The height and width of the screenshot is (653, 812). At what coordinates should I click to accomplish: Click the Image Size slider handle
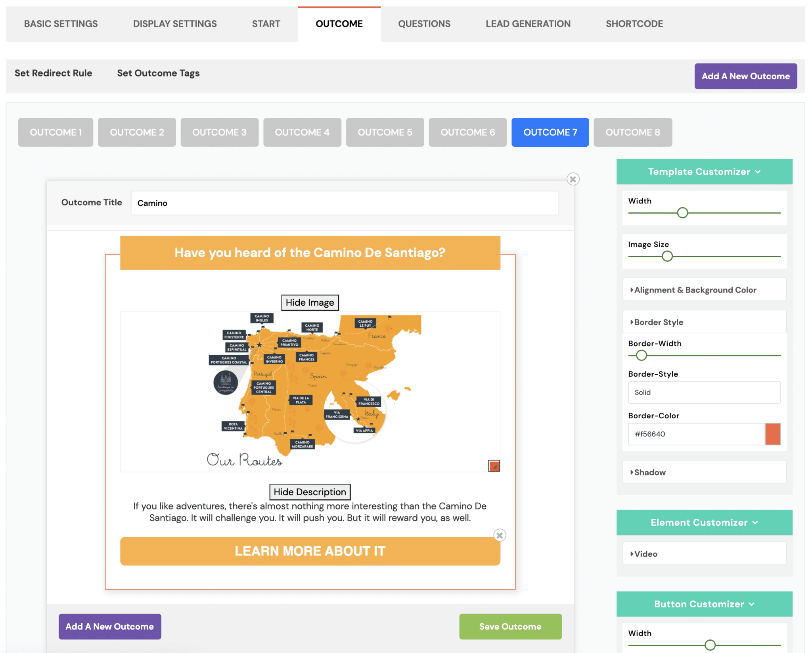coord(667,257)
